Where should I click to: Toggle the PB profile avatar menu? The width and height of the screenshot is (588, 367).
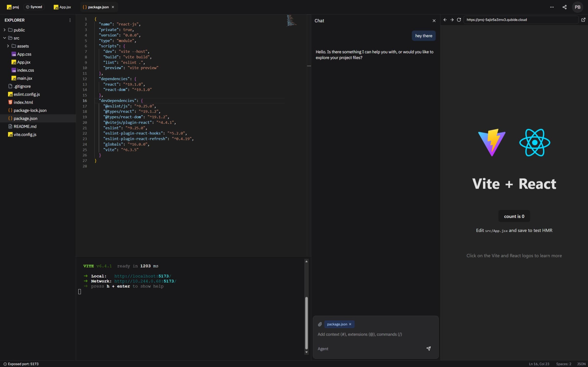coord(577,7)
